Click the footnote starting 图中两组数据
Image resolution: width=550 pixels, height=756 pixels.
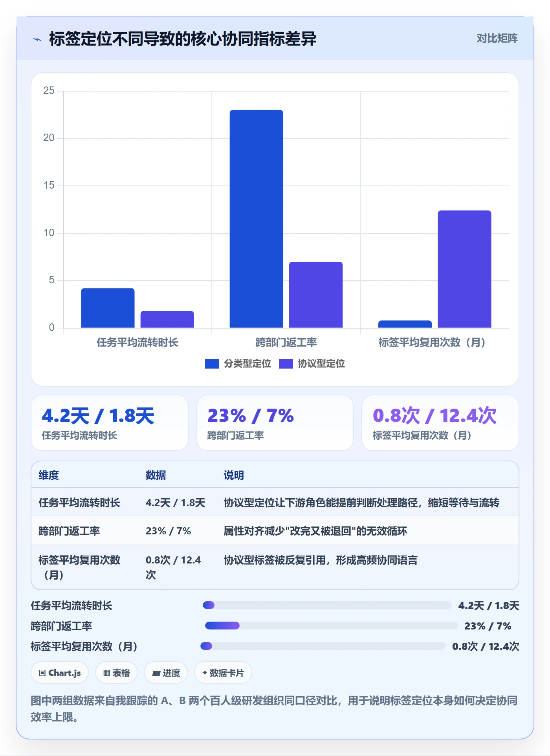[x=274, y=709]
